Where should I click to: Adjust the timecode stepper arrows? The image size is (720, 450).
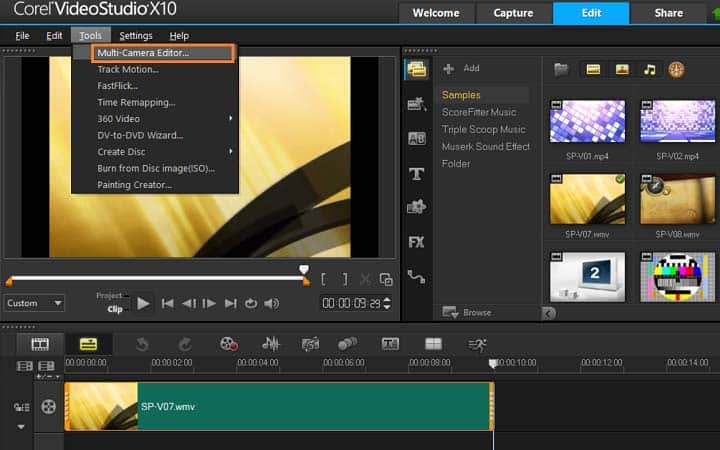(x=387, y=304)
